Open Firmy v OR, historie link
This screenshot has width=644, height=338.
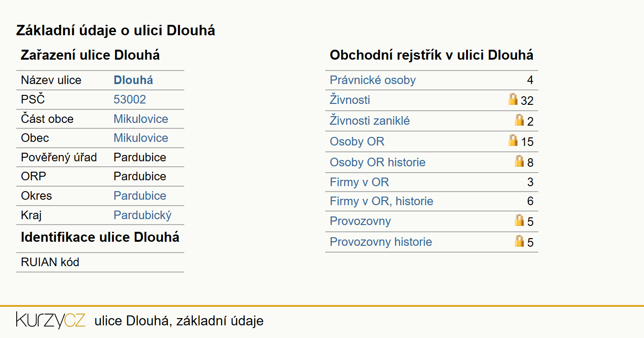[x=382, y=201]
